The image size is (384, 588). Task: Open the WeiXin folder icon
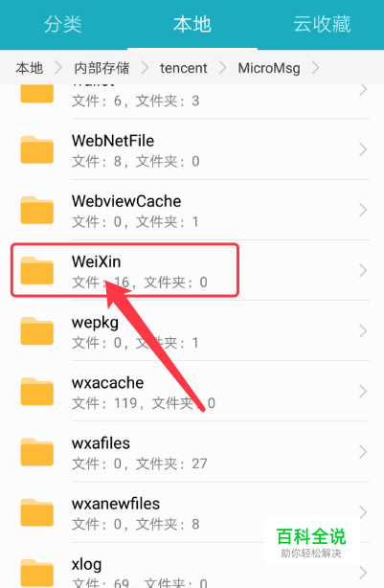(x=36, y=270)
